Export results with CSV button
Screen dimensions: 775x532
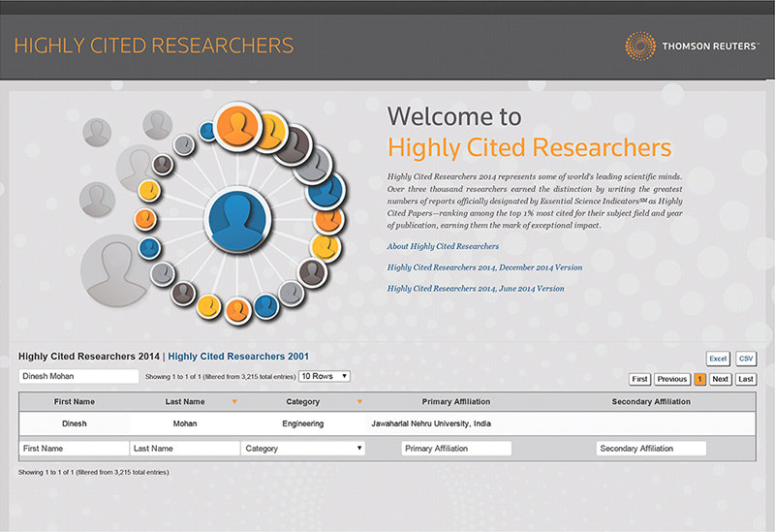(x=746, y=359)
